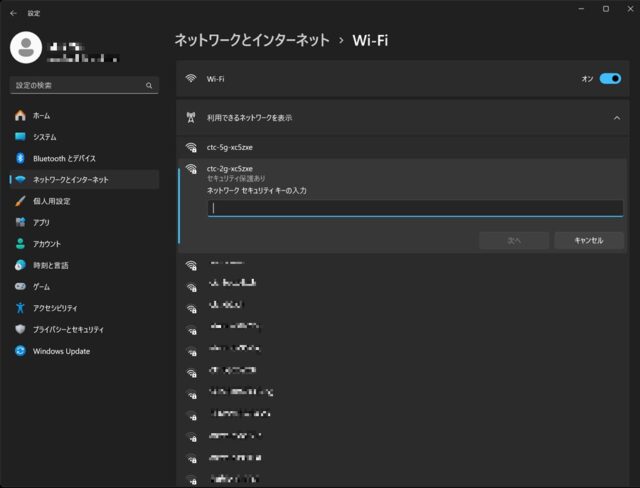Viewport: 640px width, 488px height.
Task: Click the システム monitor icon
Action: pos(20,136)
